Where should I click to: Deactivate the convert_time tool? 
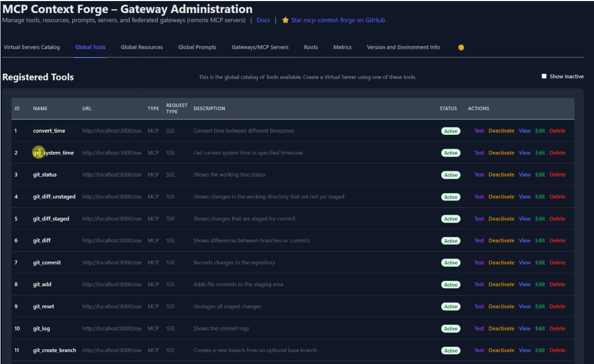(501, 131)
